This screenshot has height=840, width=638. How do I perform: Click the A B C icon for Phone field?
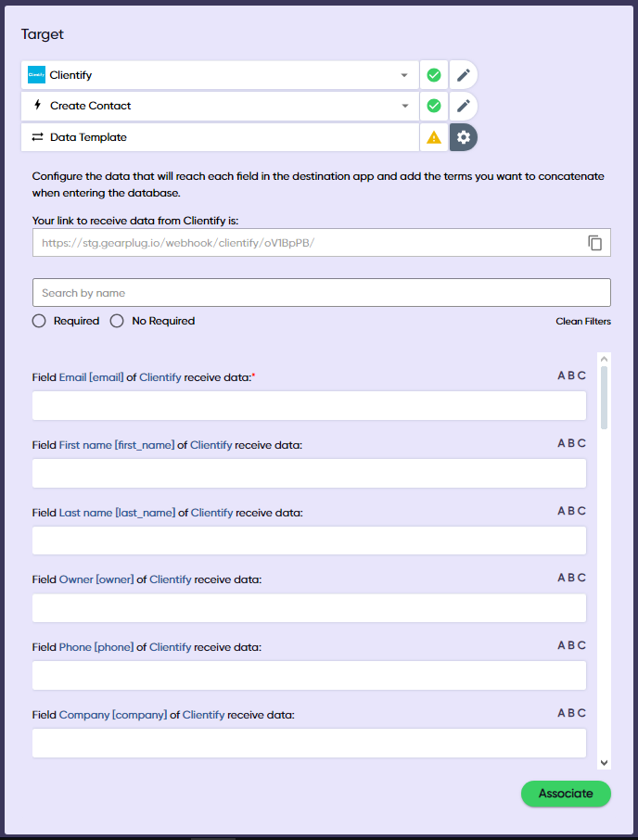click(x=571, y=645)
